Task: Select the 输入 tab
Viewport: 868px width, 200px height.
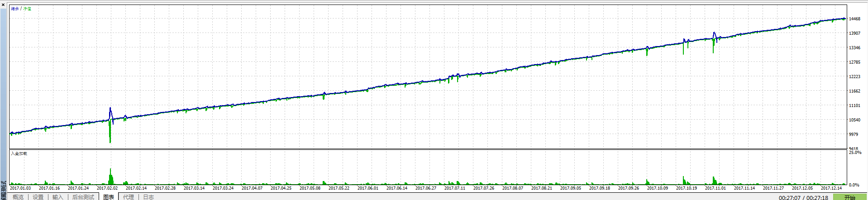Action: [57, 197]
